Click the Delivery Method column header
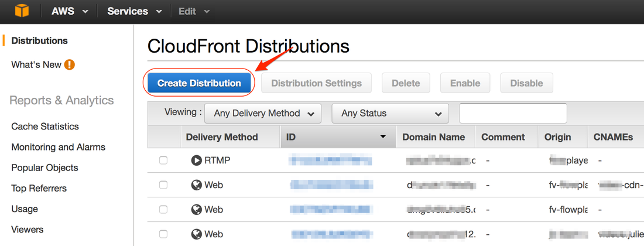 pos(231,136)
